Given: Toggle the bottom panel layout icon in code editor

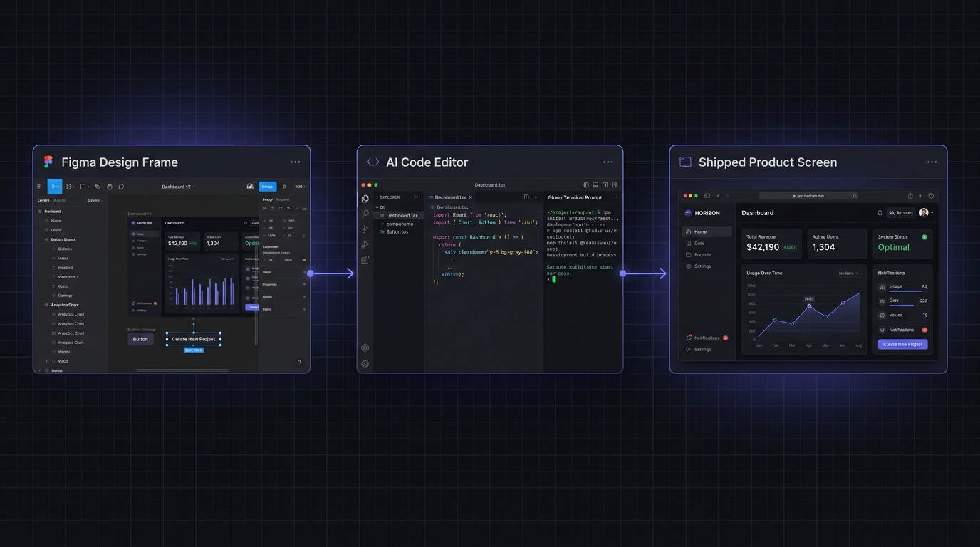Looking at the screenshot, I should click(595, 185).
